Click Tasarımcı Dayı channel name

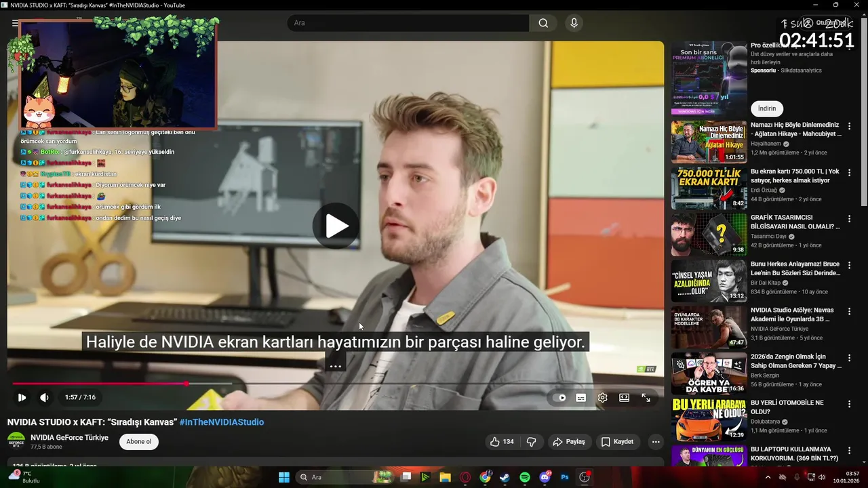(x=768, y=237)
